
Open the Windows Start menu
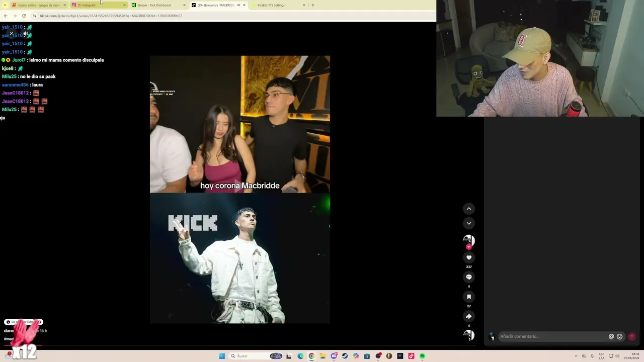pyautogui.click(x=222, y=356)
